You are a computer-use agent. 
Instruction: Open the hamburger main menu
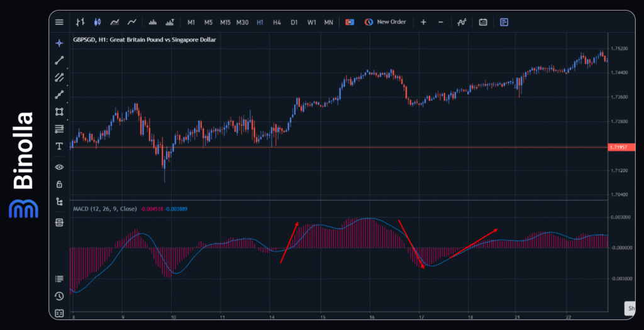point(59,22)
